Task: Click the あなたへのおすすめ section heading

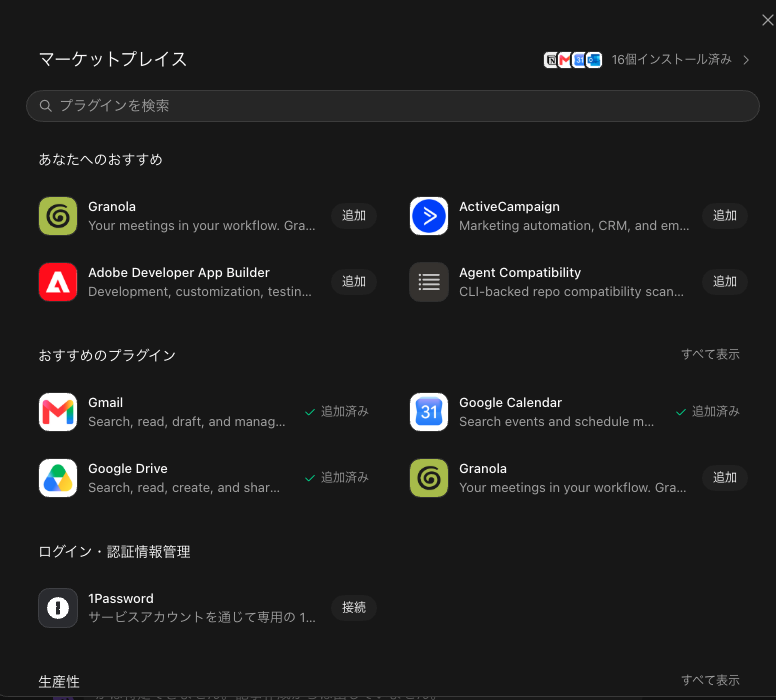Action: pos(100,160)
